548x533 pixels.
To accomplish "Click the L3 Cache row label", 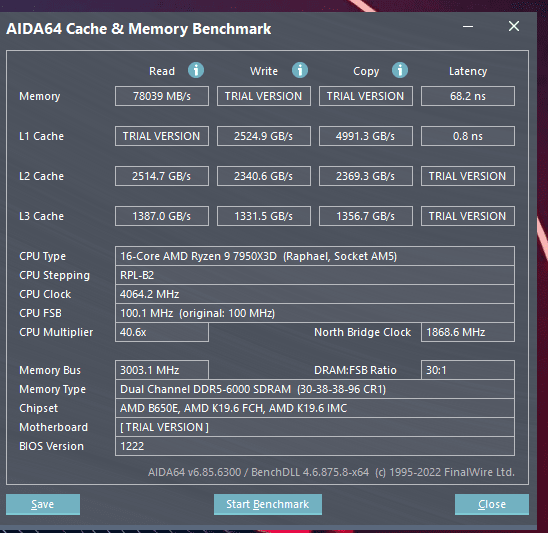I will coord(41,216).
